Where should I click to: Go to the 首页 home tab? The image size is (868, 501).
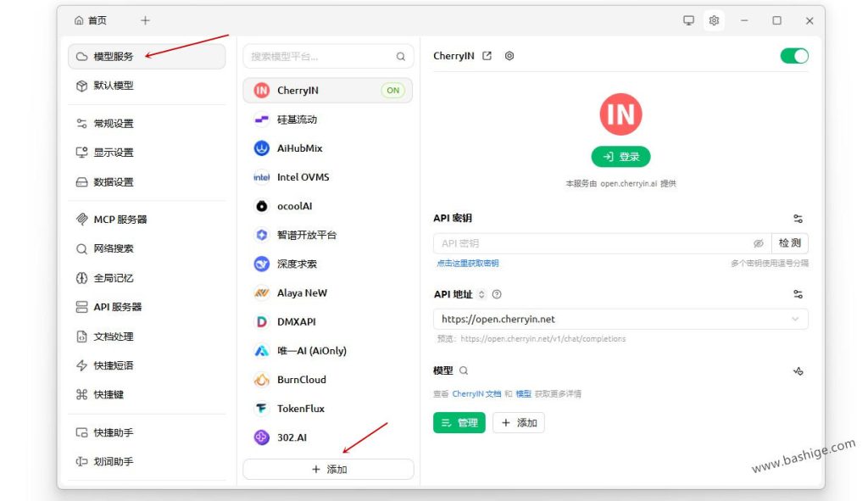point(90,20)
